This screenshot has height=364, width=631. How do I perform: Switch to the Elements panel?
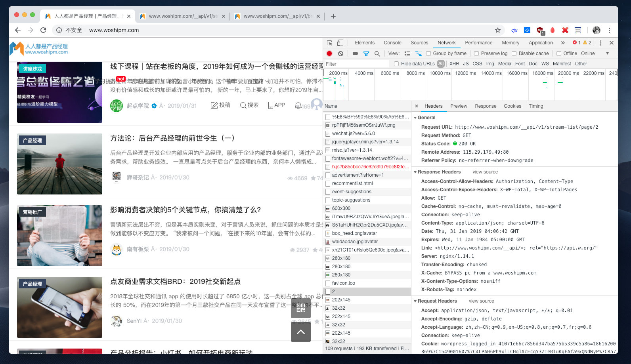coord(365,43)
